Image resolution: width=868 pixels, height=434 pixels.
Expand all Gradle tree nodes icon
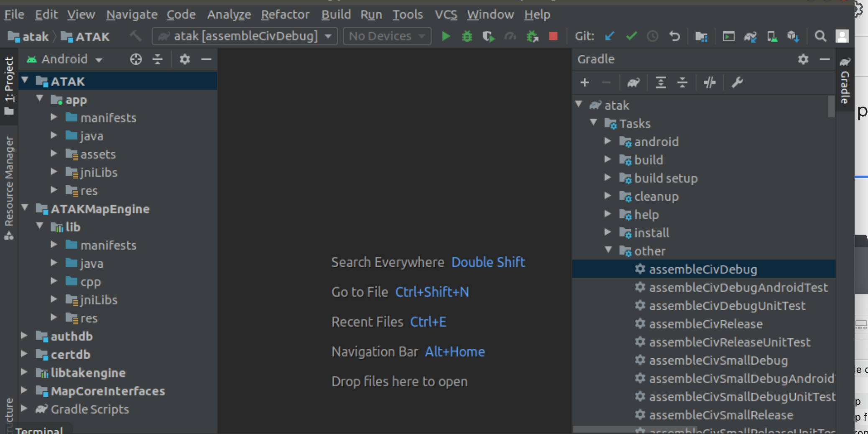[661, 82]
